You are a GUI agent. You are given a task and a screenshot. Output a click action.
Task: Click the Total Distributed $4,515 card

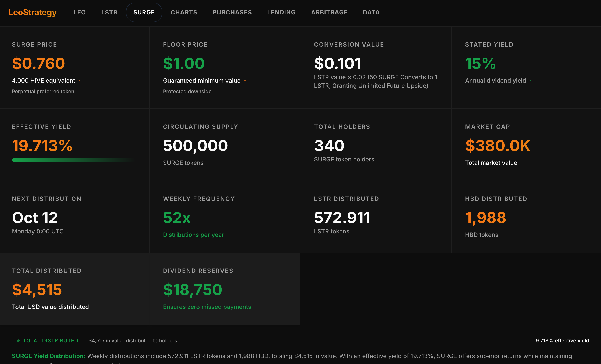[x=74, y=289]
